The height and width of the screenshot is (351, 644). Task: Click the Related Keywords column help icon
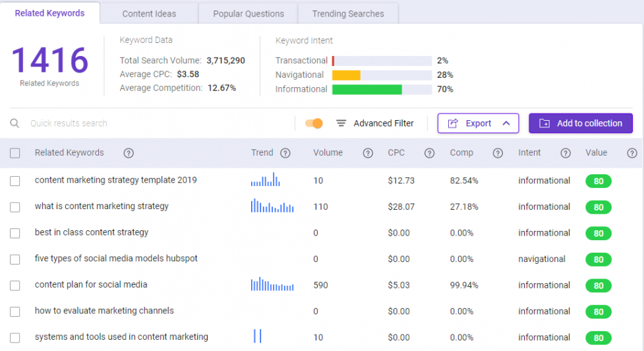(x=129, y=153)
